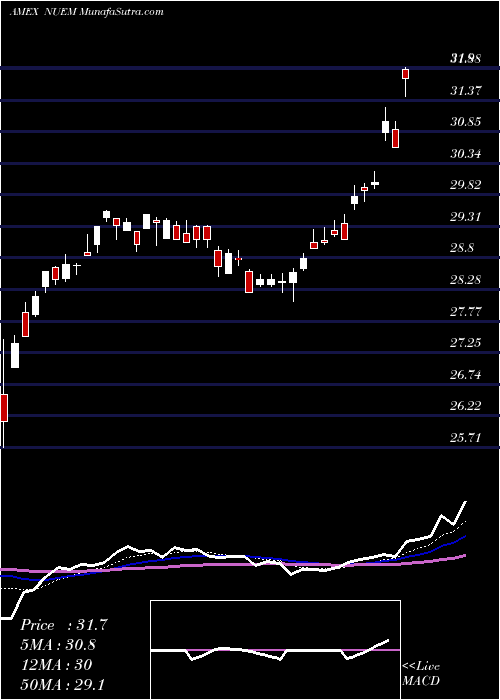The image size is (500, 700).
Task: Click the 30.85 price axis label
Action: click(466, 122)
